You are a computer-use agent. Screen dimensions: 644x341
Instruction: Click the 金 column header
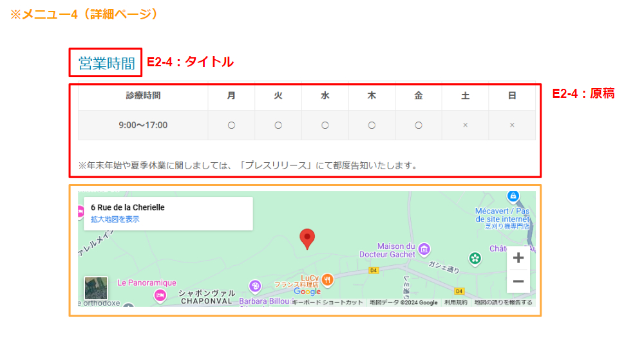(418, 96)
